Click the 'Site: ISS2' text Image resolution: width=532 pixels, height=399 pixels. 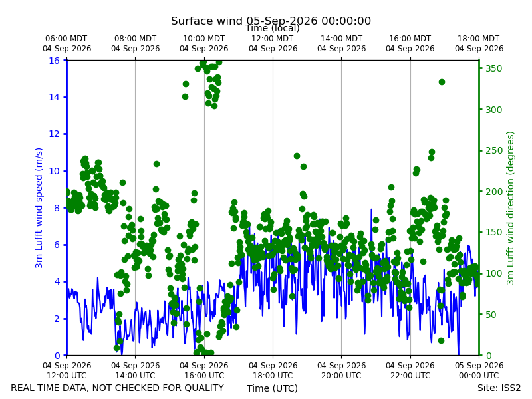(x=499, y=388)
